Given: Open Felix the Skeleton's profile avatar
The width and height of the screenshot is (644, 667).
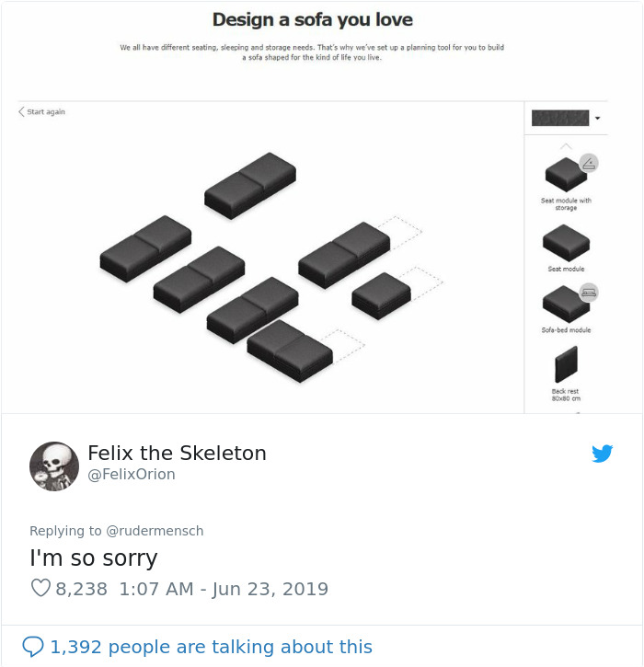Looking at the screenshot, I should click(54, 466).
